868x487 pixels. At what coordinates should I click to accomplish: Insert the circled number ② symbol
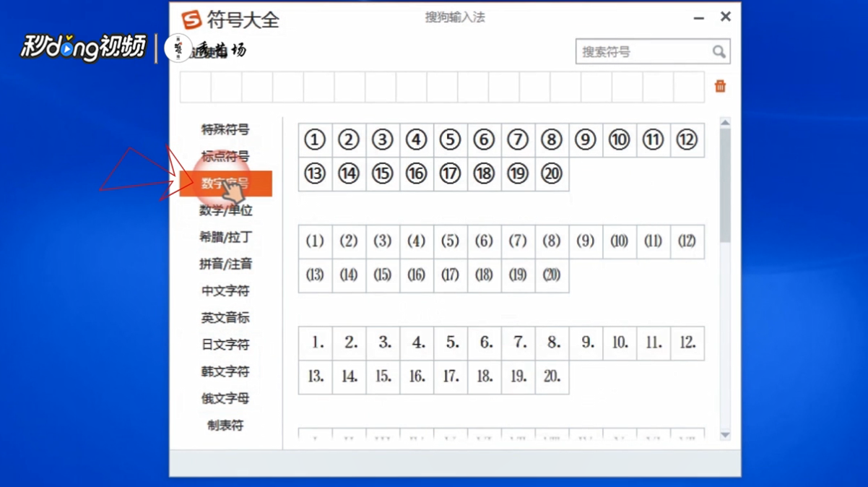[x=349, y=139]
